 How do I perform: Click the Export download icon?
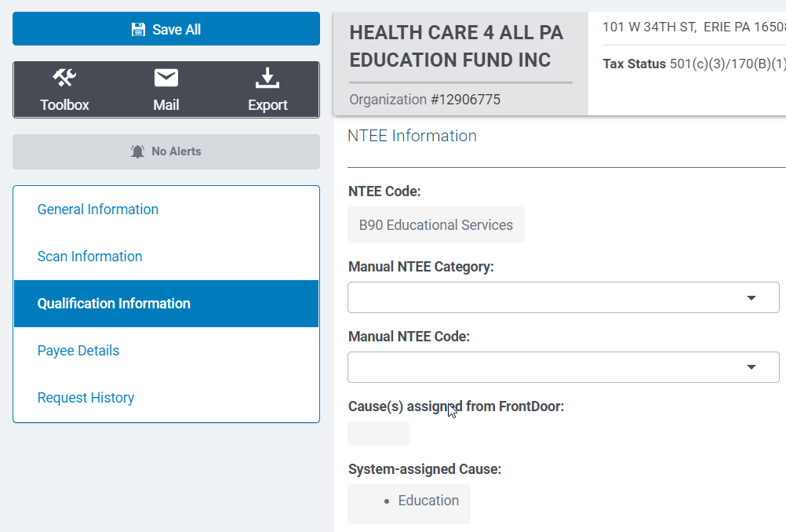[267, 78]
